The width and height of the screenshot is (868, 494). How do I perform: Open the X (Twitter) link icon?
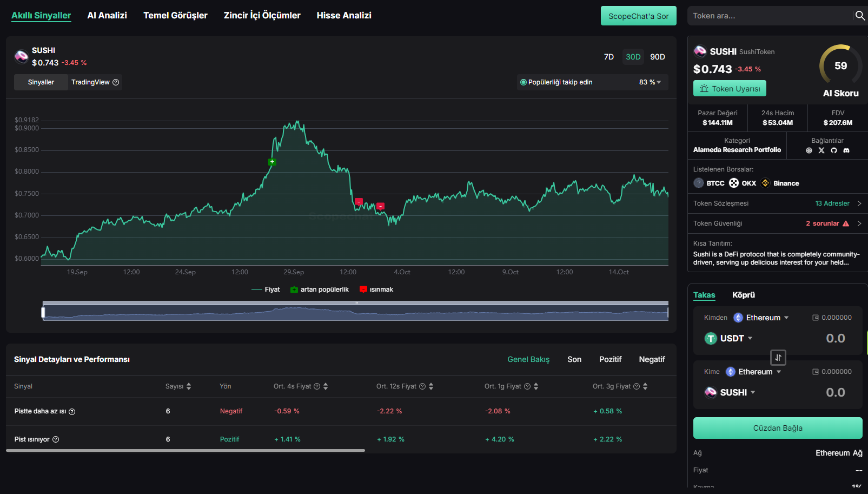click(821, 150)
